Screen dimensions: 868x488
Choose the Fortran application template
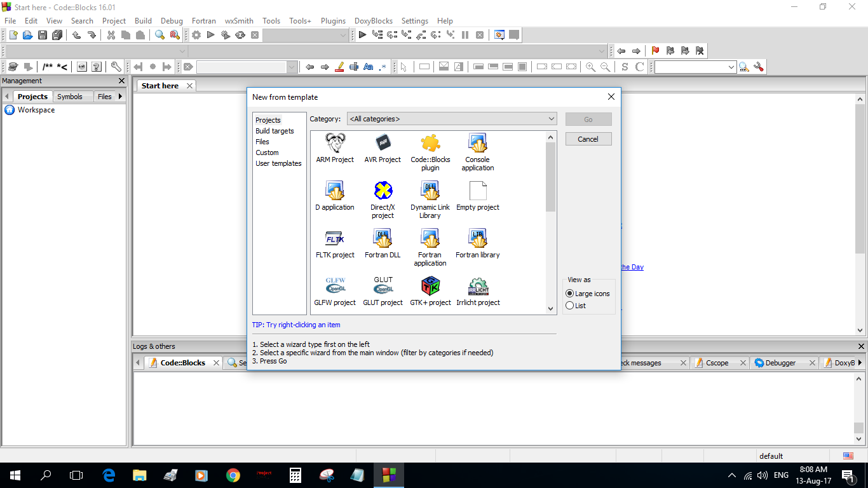coord(430,248)
